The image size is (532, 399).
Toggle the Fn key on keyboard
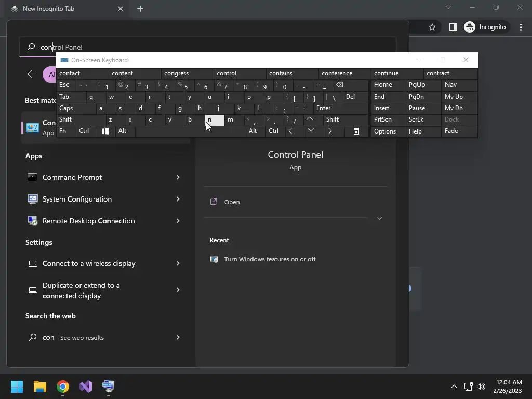[66, 131]
